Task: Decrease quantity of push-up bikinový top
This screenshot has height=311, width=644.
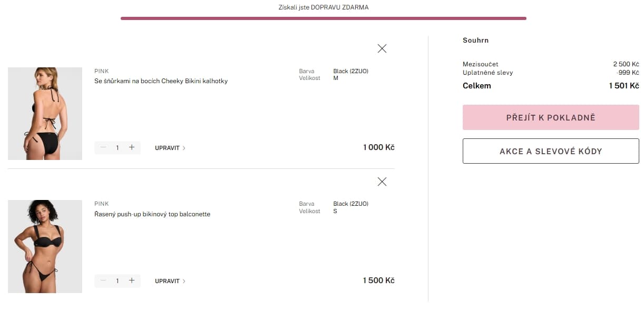Action: [103, 280]
